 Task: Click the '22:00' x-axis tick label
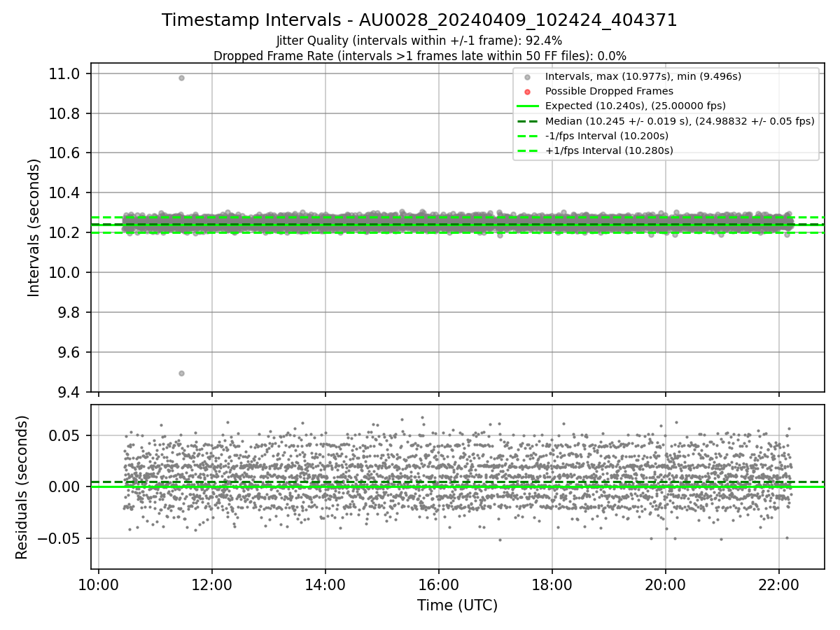tap(779, 584)
